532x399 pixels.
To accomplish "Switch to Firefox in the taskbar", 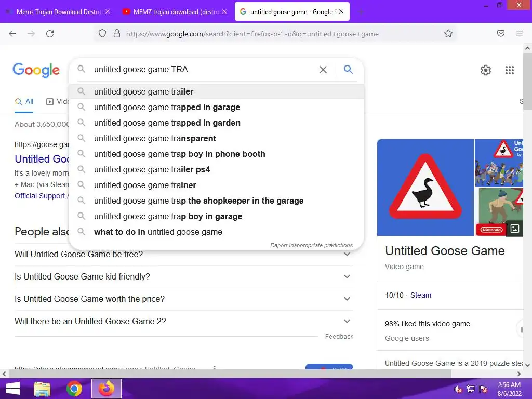I will coord(107,389).
